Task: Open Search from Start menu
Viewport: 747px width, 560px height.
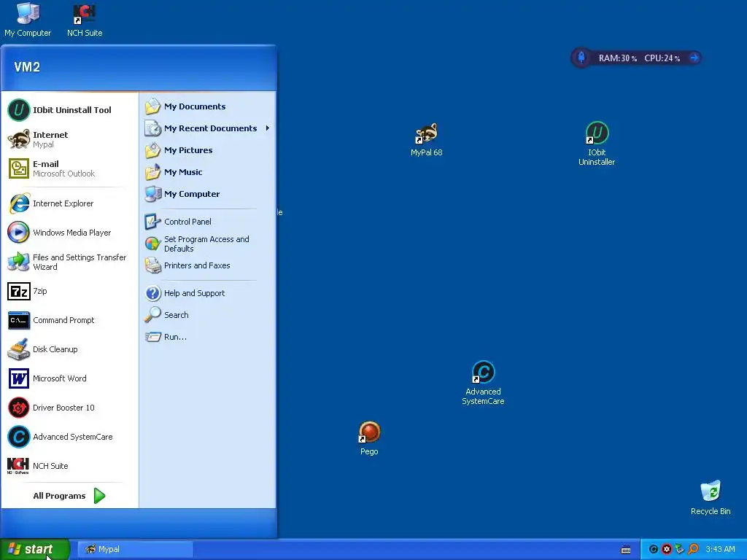Action: (x=208, y=315)
